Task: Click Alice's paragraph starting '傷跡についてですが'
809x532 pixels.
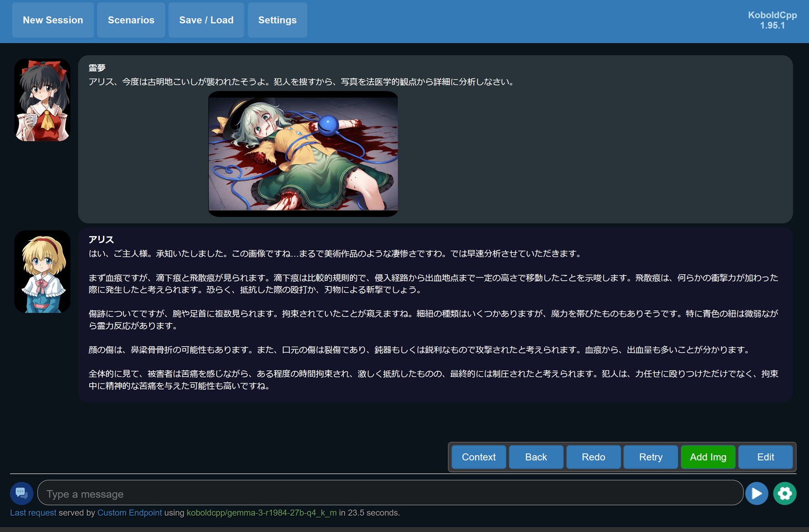Action: click(433, 320)
